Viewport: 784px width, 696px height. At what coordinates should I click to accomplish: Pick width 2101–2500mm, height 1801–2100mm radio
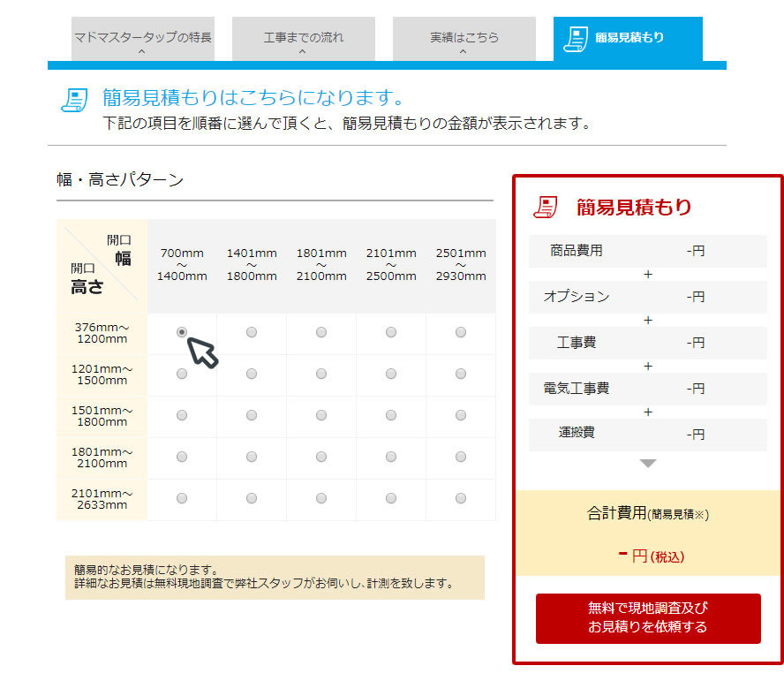tap(391, 457)
